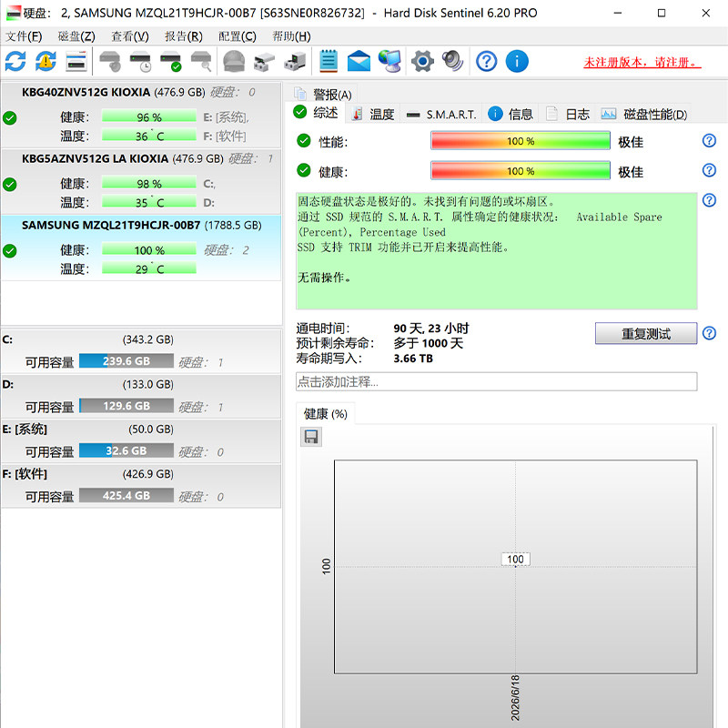728x728 pixels.
Task: Click the 极佳 label next to 性能
Action: 631,142
